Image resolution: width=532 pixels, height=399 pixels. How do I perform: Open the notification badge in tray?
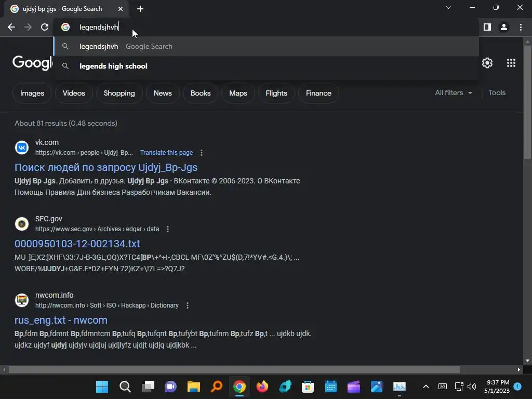coord(517,386)
